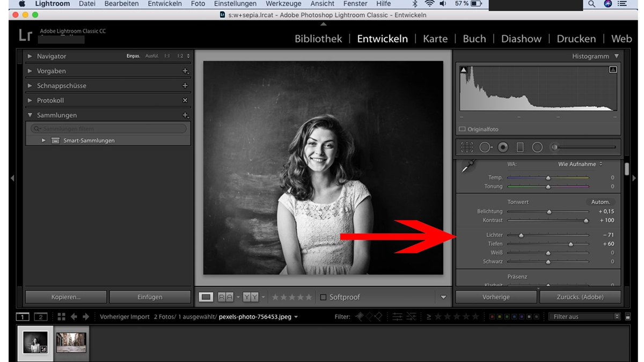
Task: Pick the radial filter tool
Action: click(x=537, y=147)
